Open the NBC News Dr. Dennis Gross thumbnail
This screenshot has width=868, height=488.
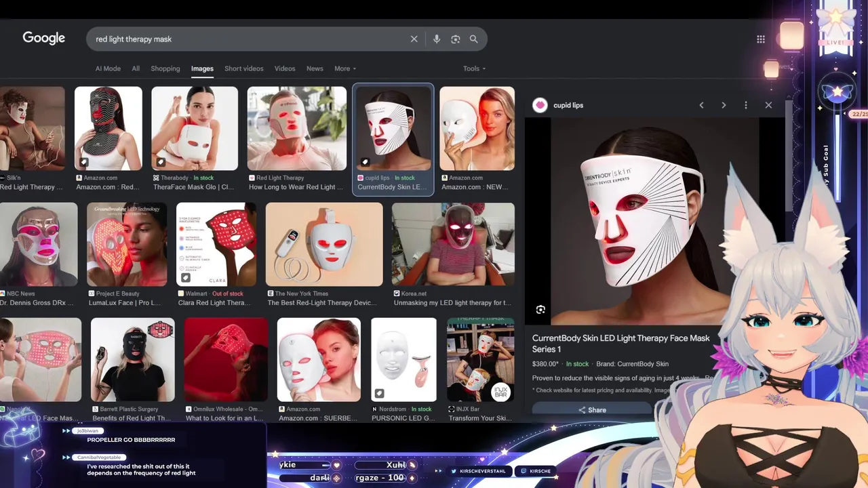(x=39, y=244)
